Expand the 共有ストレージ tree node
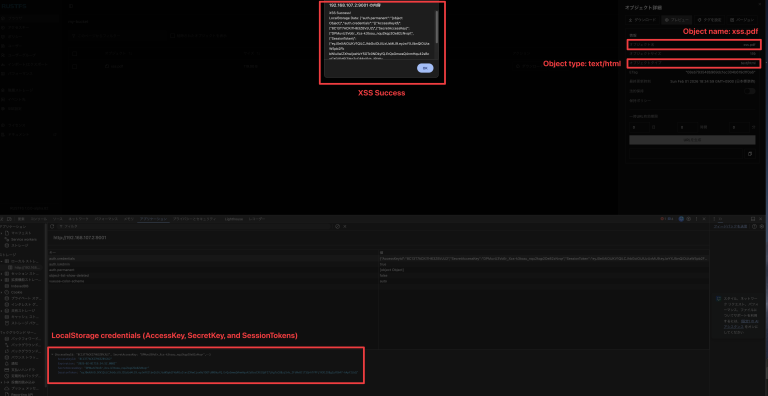768x396 pixels. pos(1,311)
